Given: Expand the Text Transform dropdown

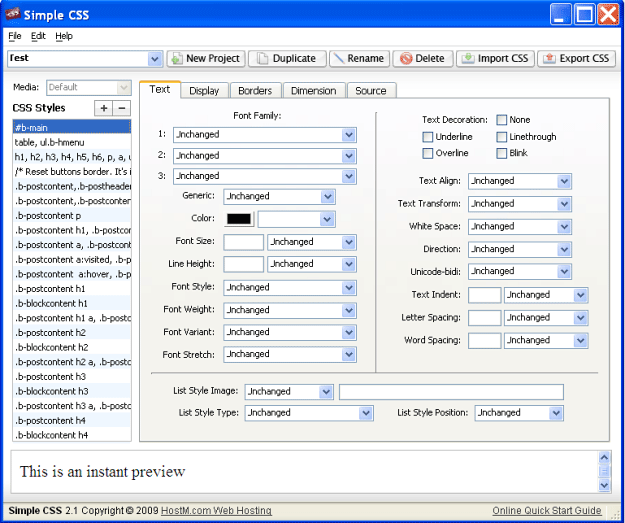Looking at the screenshot, I should click(x=564, y=204).
